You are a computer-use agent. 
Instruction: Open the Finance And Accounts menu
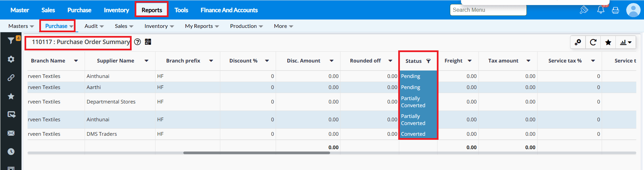coord(229,10)
